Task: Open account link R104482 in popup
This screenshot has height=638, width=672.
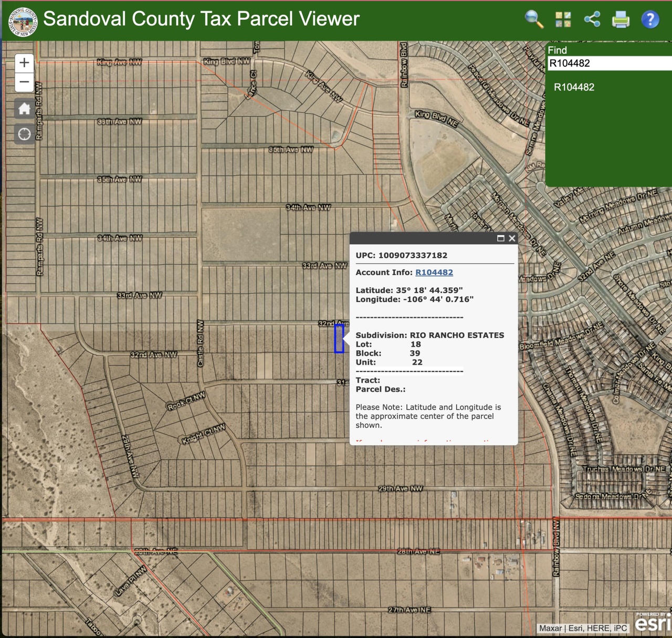Action: pyautogui.click(x=434, y=272)
